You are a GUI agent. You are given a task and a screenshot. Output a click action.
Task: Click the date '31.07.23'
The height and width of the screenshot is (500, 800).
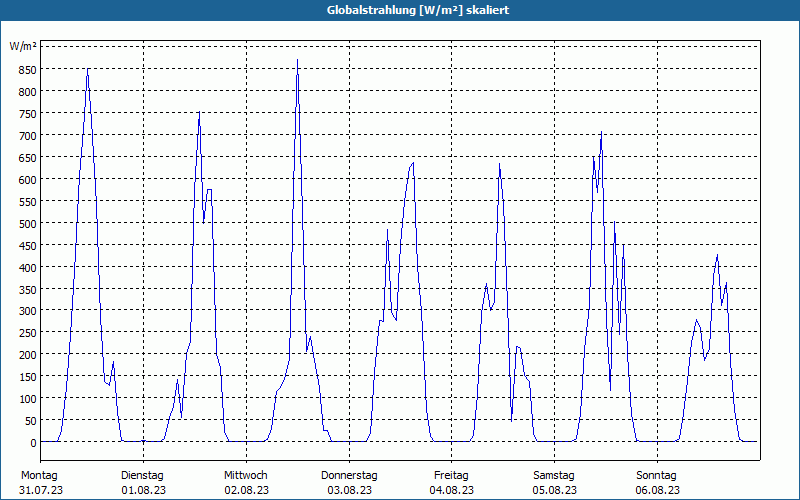(x=41, y=490)
